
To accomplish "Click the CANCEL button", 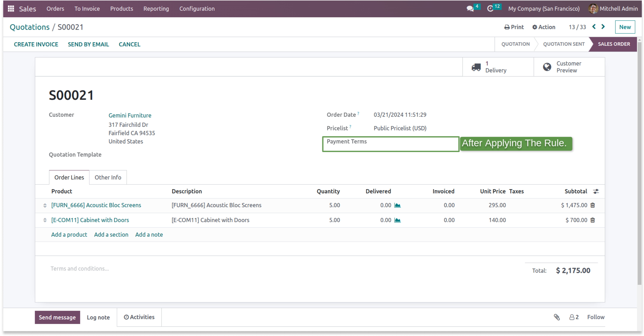I will coord(130,44).
